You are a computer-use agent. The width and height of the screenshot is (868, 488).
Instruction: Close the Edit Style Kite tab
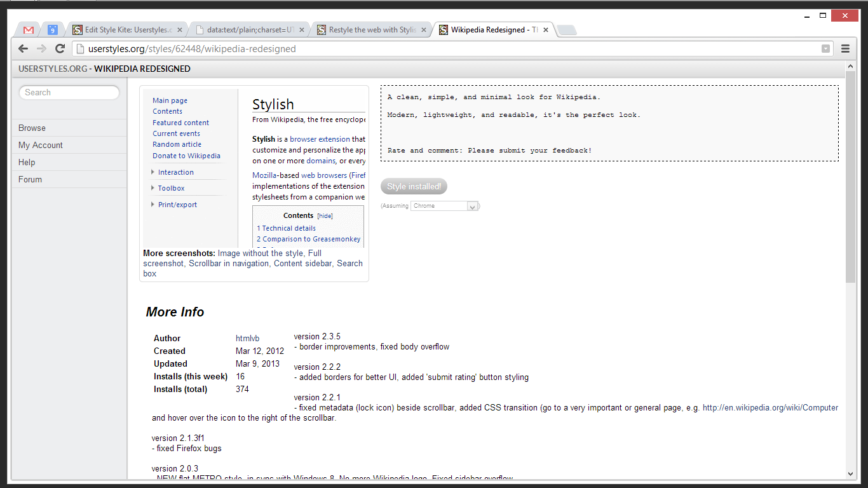(x=180, y=30)
